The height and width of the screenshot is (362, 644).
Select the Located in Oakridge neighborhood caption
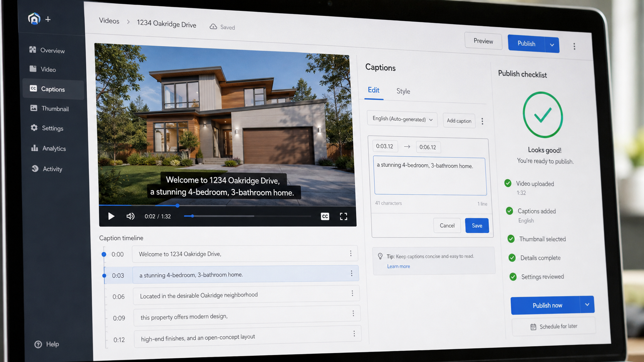click(x=247, y=295)
